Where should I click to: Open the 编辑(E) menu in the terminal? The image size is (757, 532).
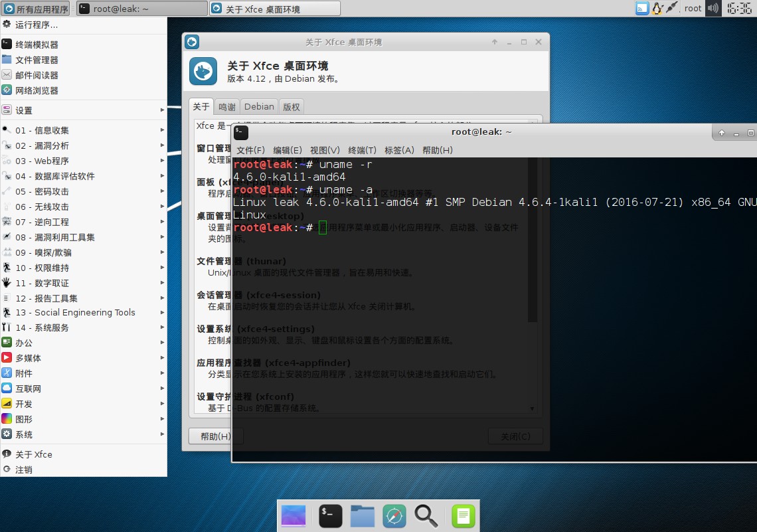coord(288,150)
